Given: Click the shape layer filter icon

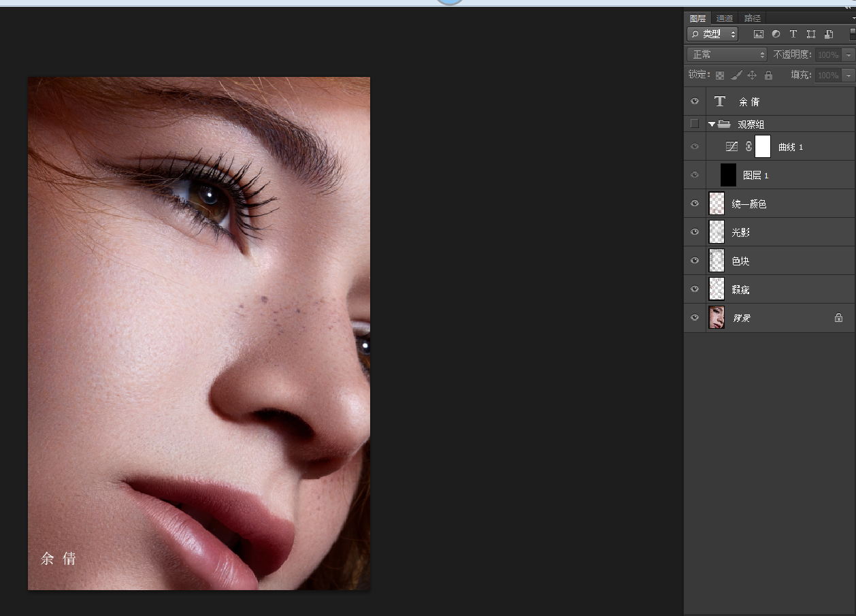Looking at the screenshot, I should (810, 34).
